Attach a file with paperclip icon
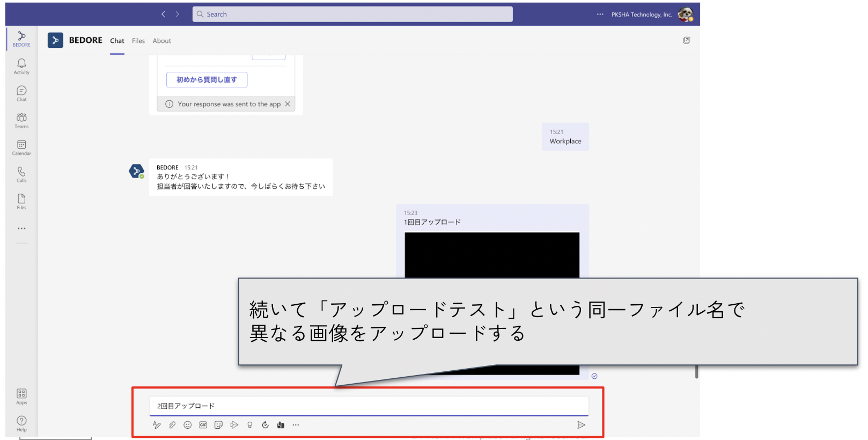The width and height of the screenshot is (868, 440). pyautogui.click(x=172, y=425)
